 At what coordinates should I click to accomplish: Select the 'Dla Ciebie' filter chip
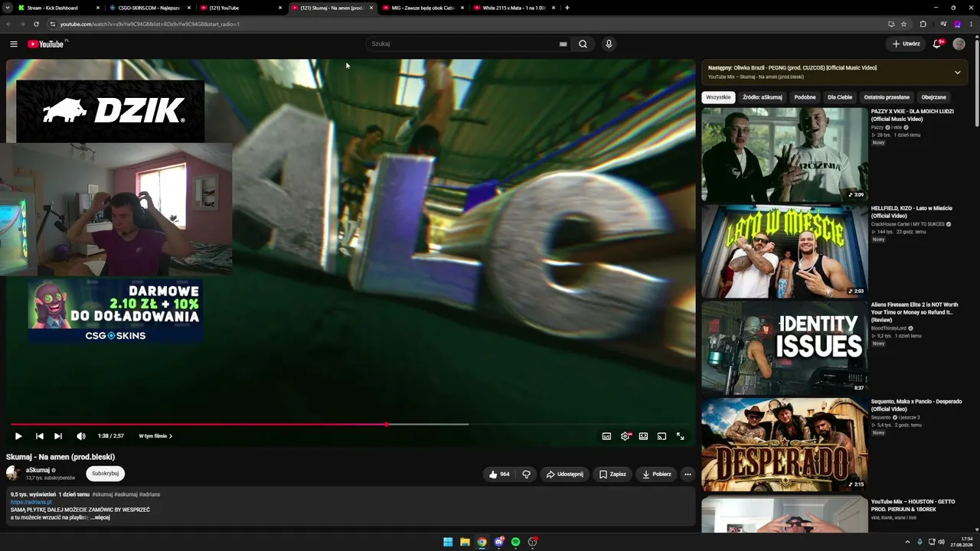click(840, 97)
